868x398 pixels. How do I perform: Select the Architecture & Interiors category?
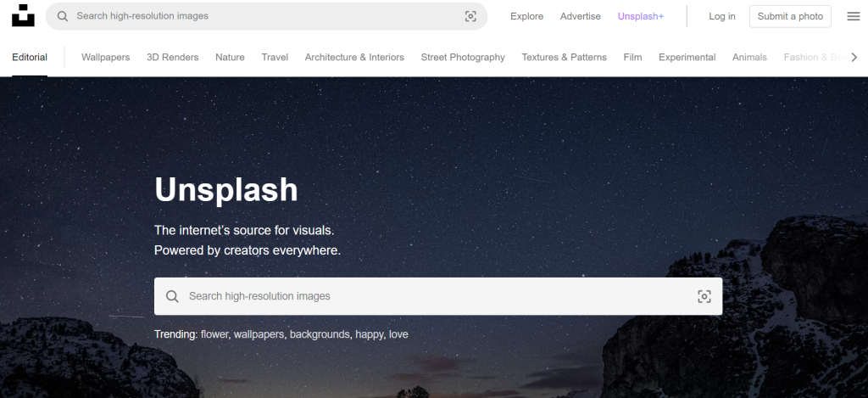(354, 57)
